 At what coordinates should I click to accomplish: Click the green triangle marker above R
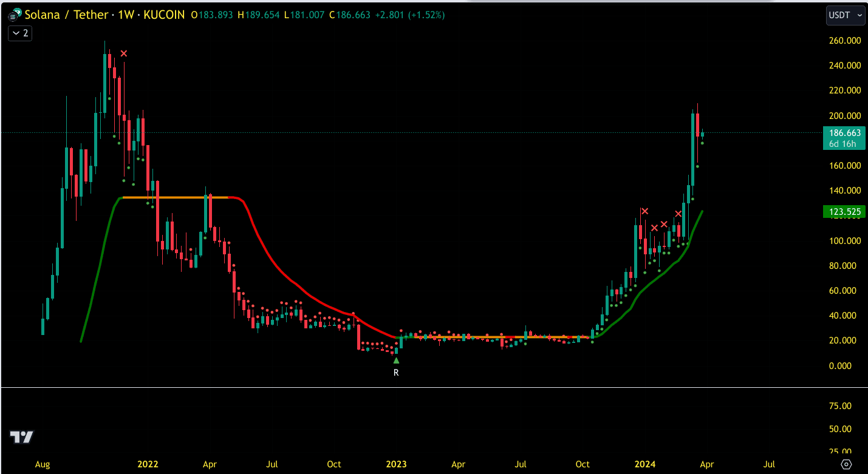click(396, 360)
